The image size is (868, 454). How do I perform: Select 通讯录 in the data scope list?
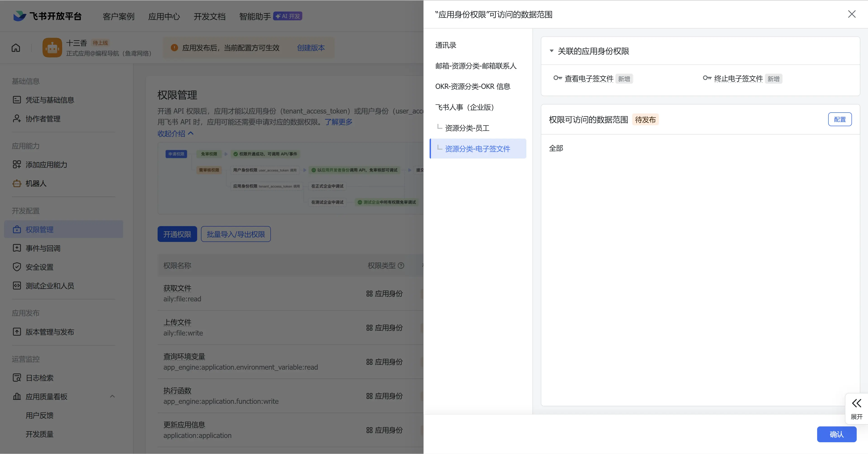point(445,45)
